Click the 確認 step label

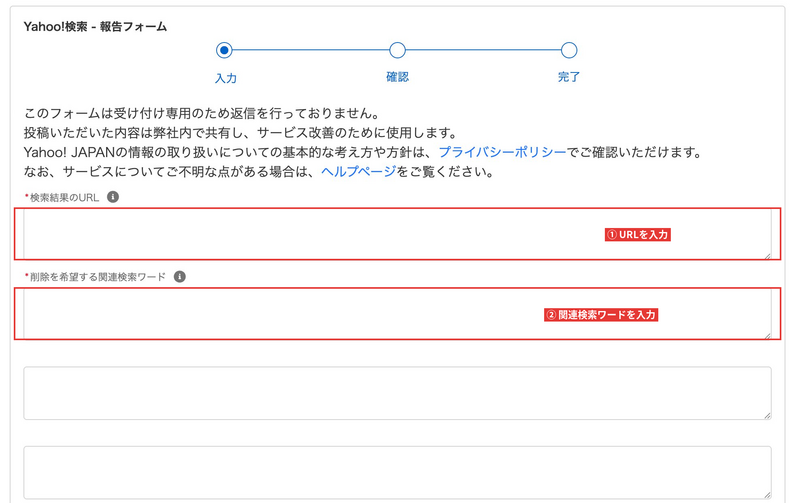tap(397, 77)
